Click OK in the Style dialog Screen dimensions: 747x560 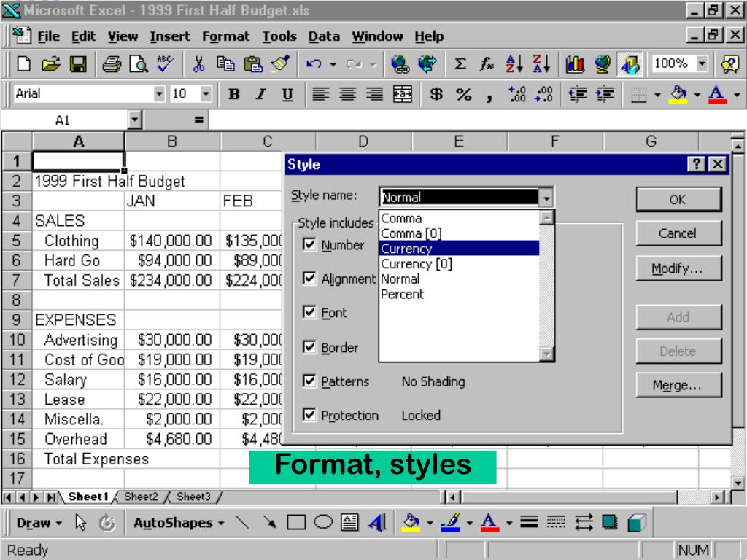(678, 200)
